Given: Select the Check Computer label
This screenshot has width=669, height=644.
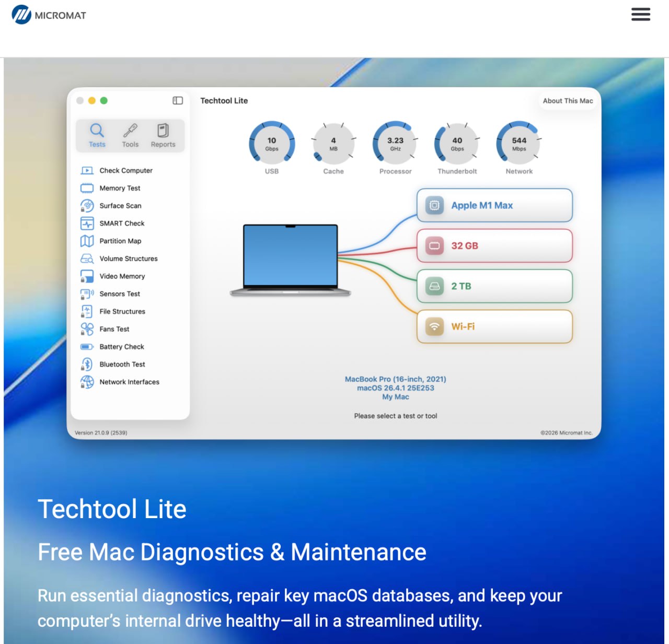Looking at the screenshot, I should click(x=126, y=170).
